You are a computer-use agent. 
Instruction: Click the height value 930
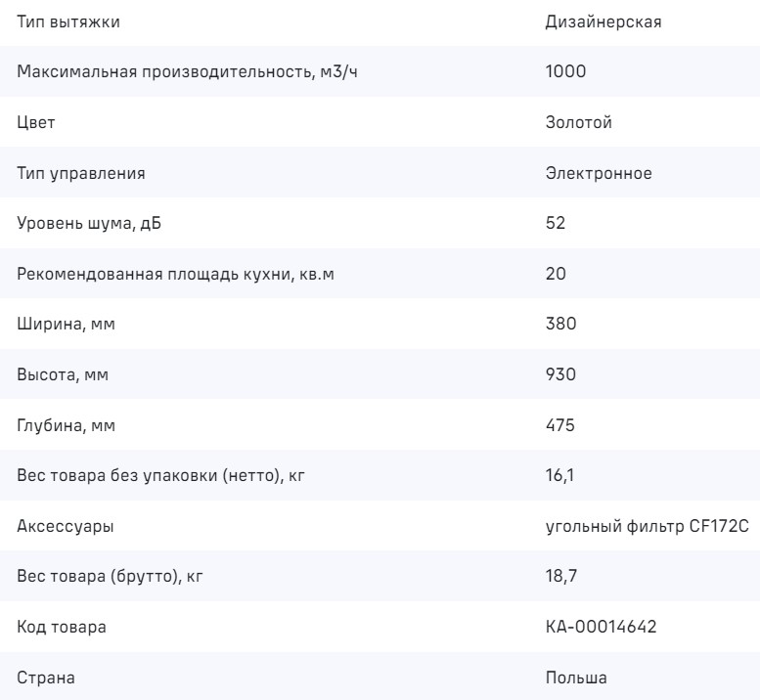[x=560, y=375]
